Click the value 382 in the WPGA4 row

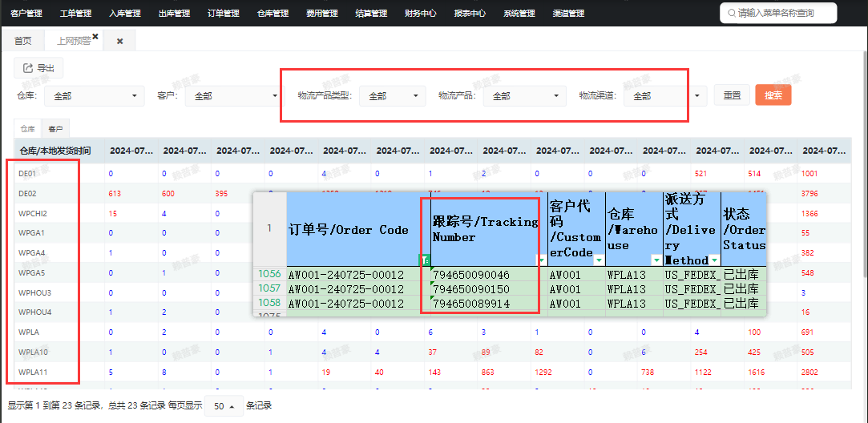tap(807, 253)
